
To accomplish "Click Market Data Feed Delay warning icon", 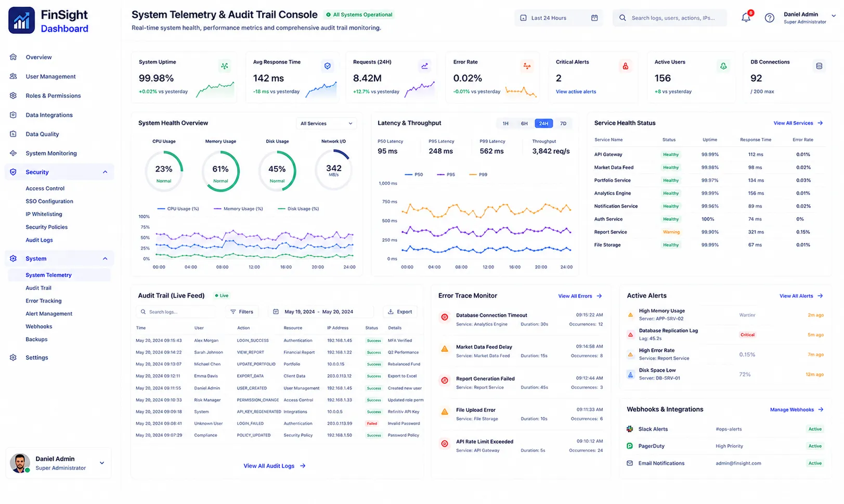I will (445, 349).
